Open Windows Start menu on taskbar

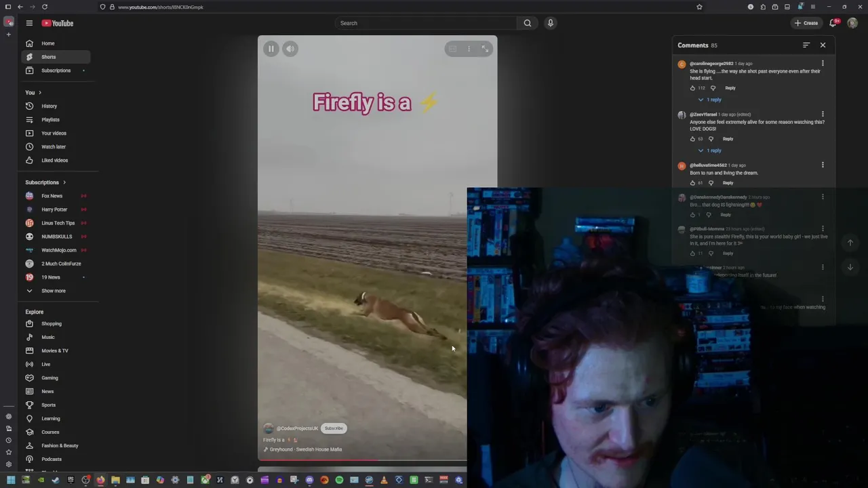pos(11,481)
